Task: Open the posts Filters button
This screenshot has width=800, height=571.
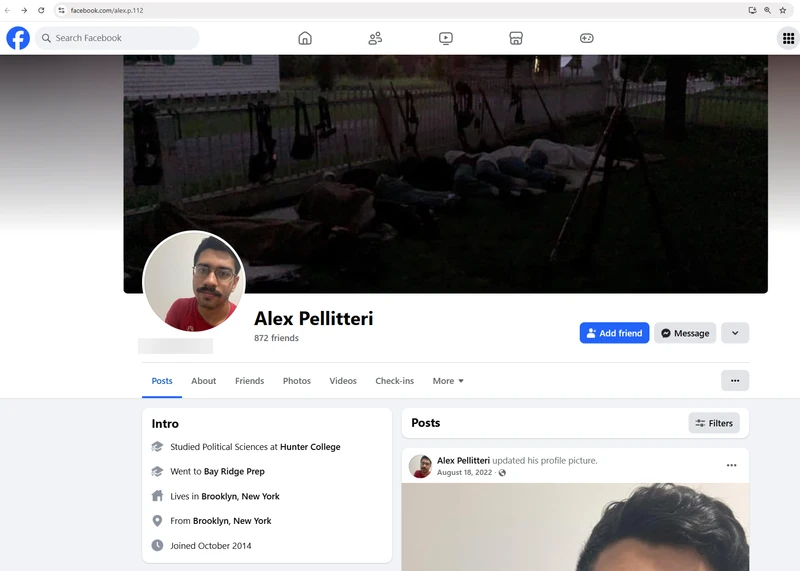Action: 714,423
